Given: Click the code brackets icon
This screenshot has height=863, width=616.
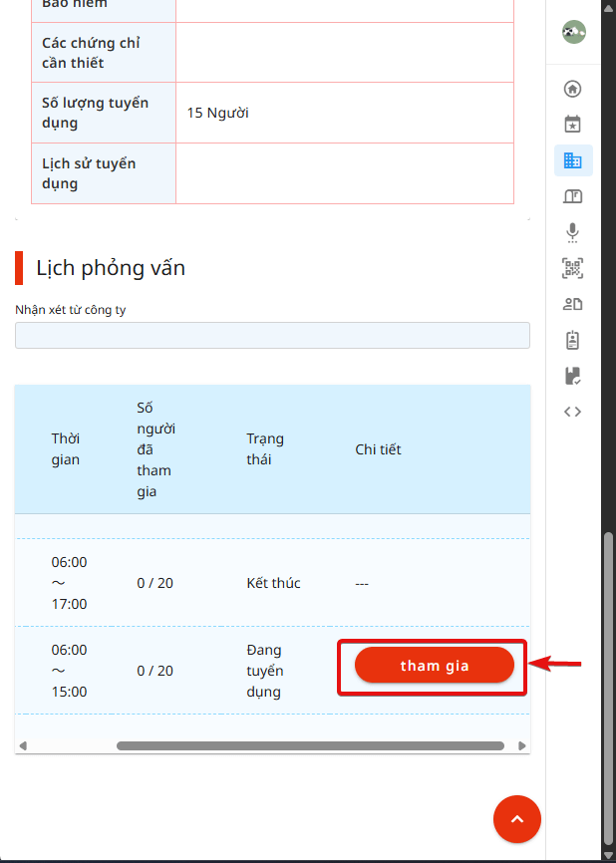Looking at the screenshot, I should click(572, 412).
